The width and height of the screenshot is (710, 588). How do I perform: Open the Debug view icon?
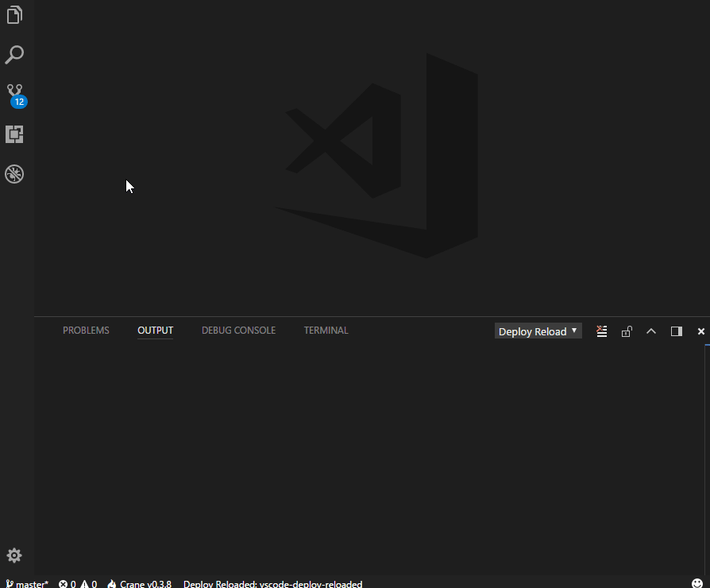pyautogui.click(x=14, y=174)
